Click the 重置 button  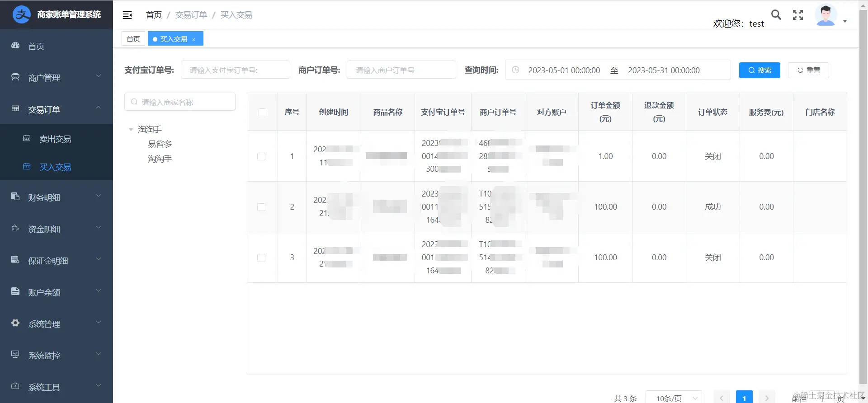coord(808,70)
